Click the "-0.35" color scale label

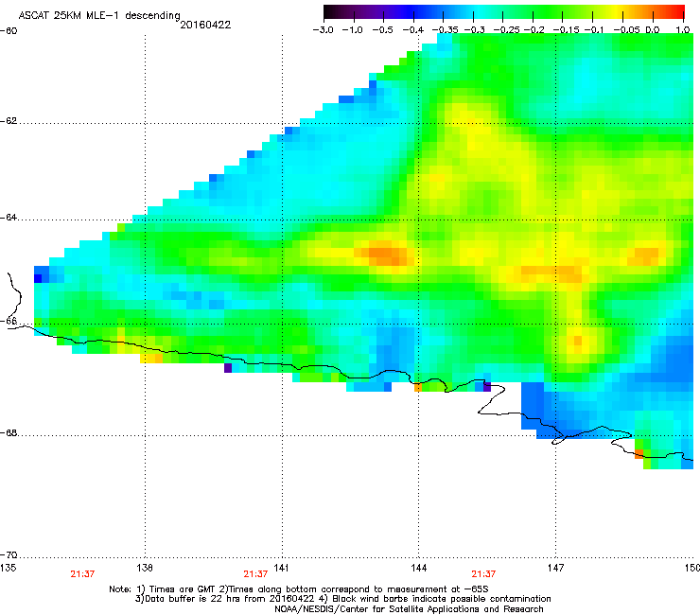446,30
